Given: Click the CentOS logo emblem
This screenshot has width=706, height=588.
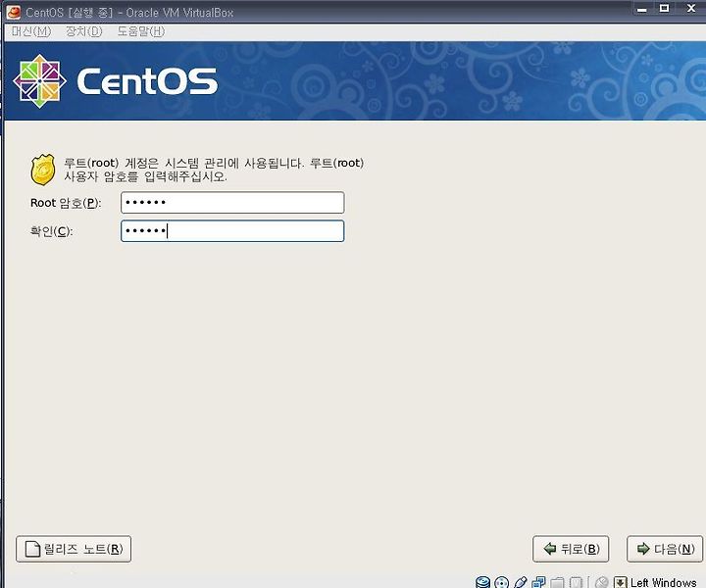Looking at the screenshot, I should pyautogui.click(x=40, y=81).
